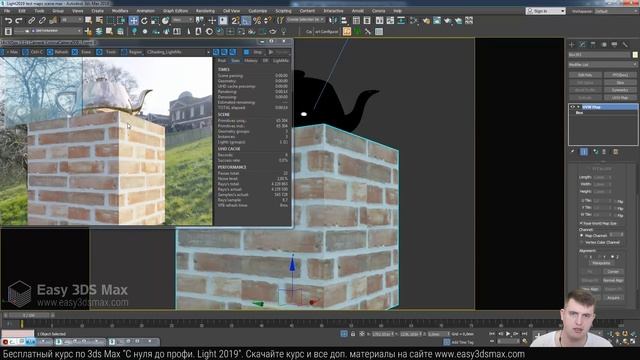Switch to the Modify command panel tab
Image resolution: width=640 pixels, height=360 pixels.
pyautogui.click(x=582, y=44)
